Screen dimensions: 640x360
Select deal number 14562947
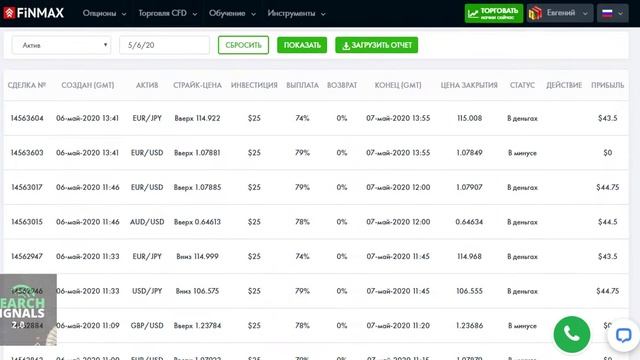coord(27,256)
